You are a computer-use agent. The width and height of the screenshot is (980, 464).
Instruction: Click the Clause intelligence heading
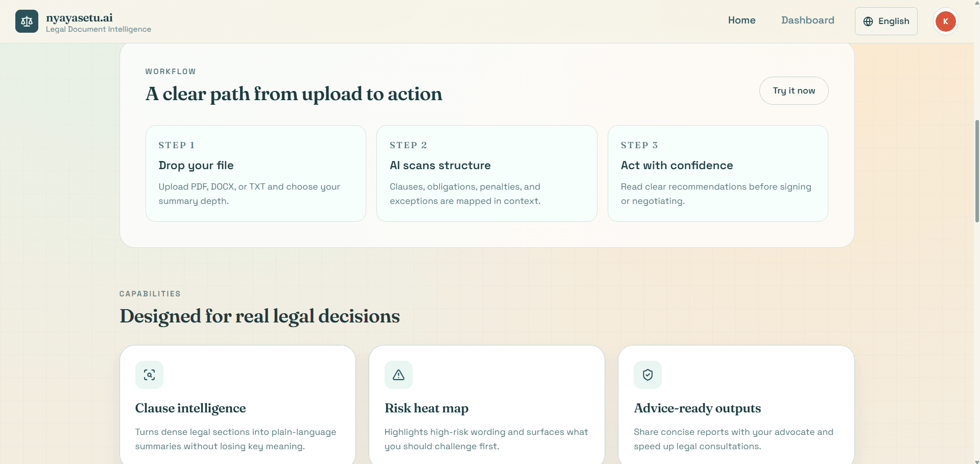pos(190,408)
